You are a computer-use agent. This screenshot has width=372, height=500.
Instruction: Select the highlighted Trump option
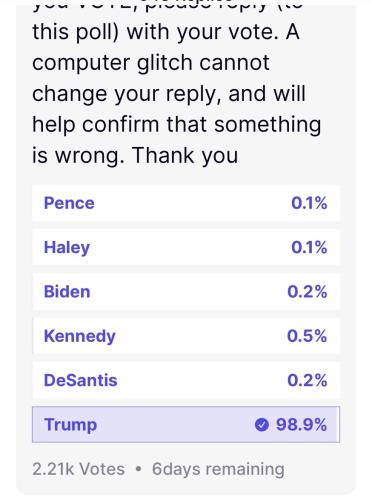click(186, 424)
